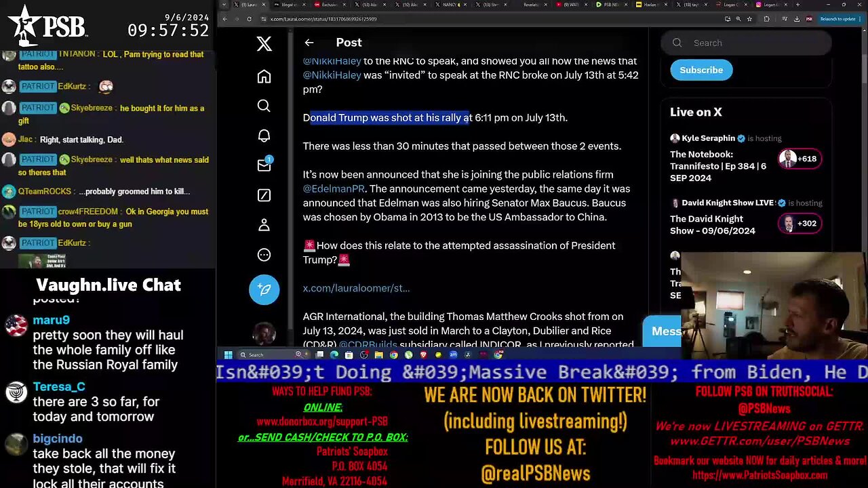The width and height of the screenshot is (868, 488).
Task: Click the https://www.PatriotsSoapbox.com text
Action: 759,475
